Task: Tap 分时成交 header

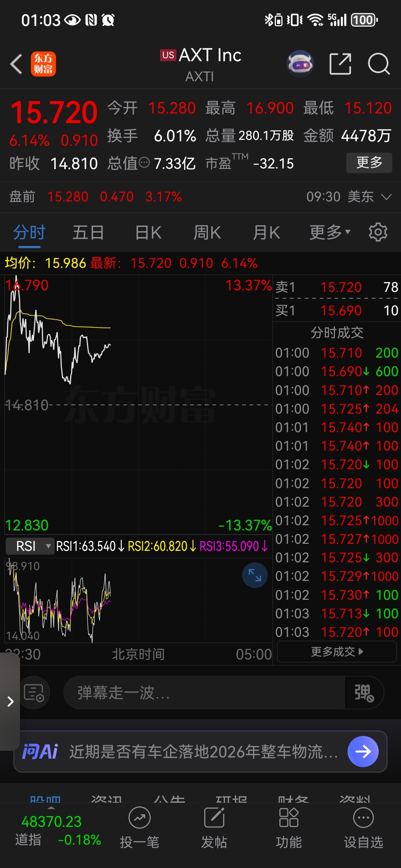Action: coord(337,333)
